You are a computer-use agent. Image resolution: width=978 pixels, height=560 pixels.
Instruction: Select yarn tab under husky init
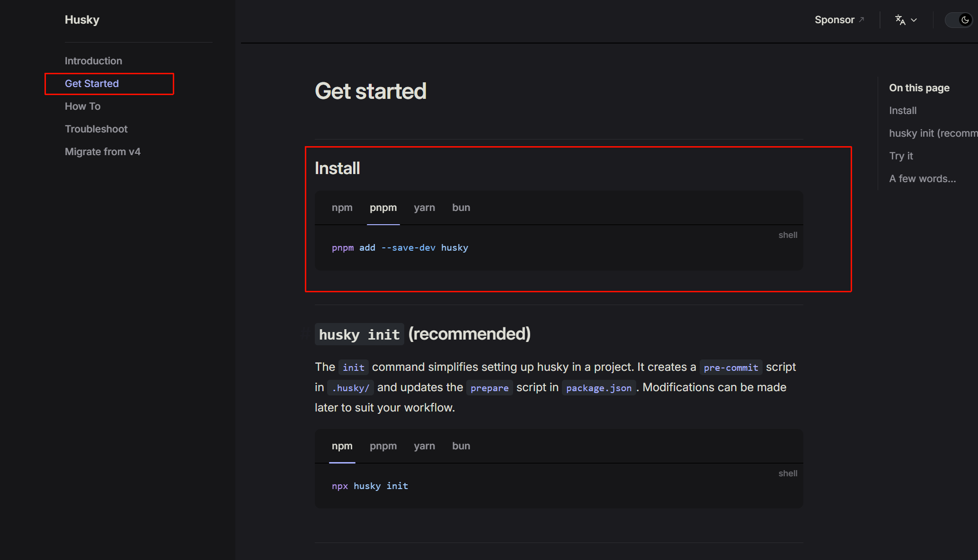(x=424, y=446)
